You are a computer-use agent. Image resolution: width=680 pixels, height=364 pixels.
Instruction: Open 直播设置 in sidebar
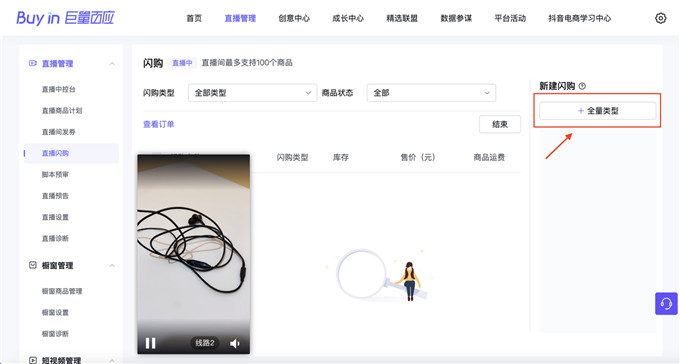55,217
